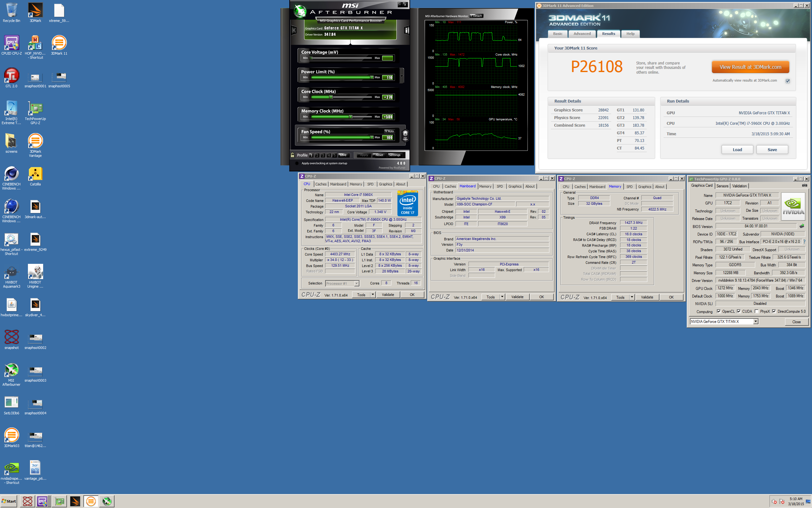Click the Load button in Run Details

pyautogui.click(x=737, y=150)
